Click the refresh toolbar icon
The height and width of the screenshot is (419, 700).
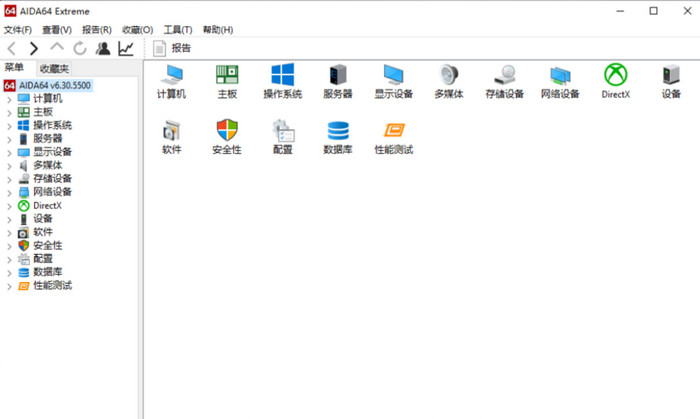tap(80, 48)
